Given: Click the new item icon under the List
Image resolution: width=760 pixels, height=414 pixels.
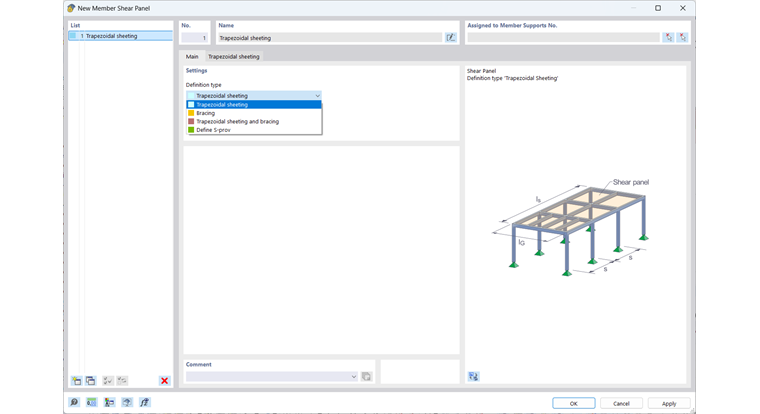Looking at the screenshot, I should tap(76, 381).
